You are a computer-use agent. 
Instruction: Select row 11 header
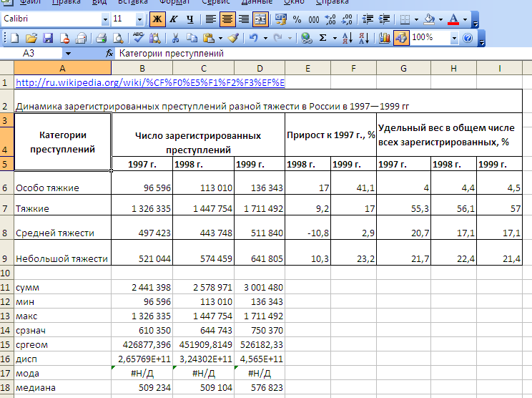[6, 287]
